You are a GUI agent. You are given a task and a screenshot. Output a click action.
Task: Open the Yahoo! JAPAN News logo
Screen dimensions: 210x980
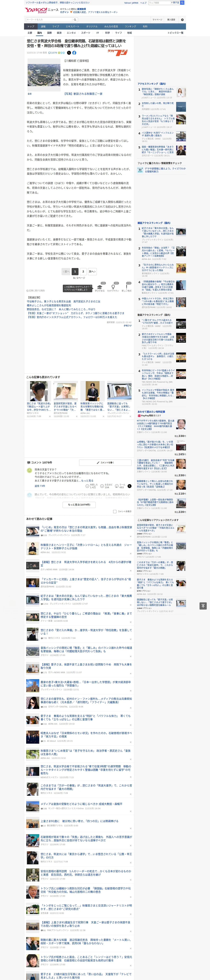[42, 10]
